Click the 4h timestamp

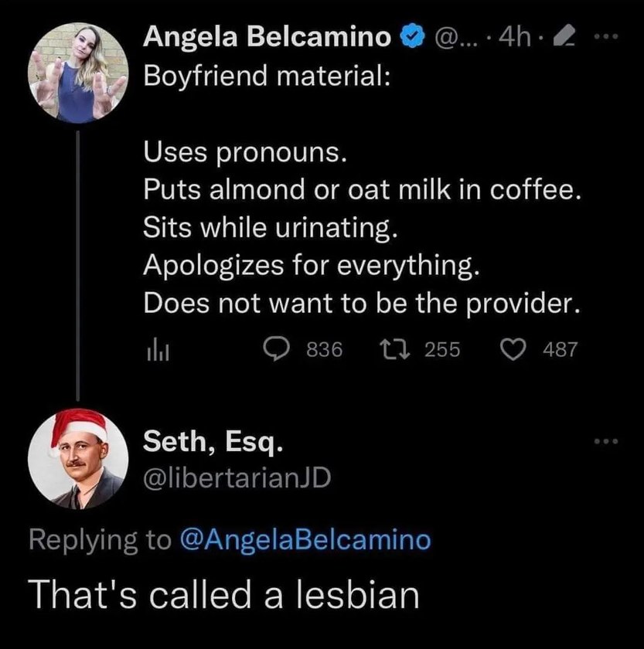(515, 37)
